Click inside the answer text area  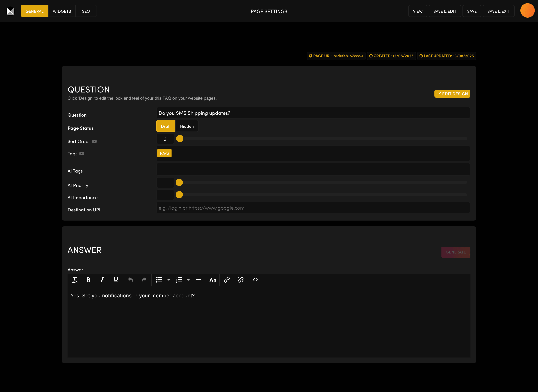tap(269, 321)
